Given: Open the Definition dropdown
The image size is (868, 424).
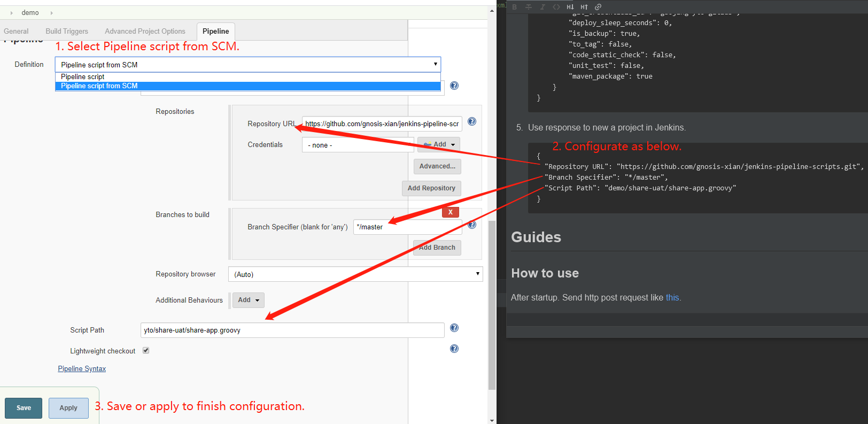Looking at the screenshot, I should [x=248, y=65].
